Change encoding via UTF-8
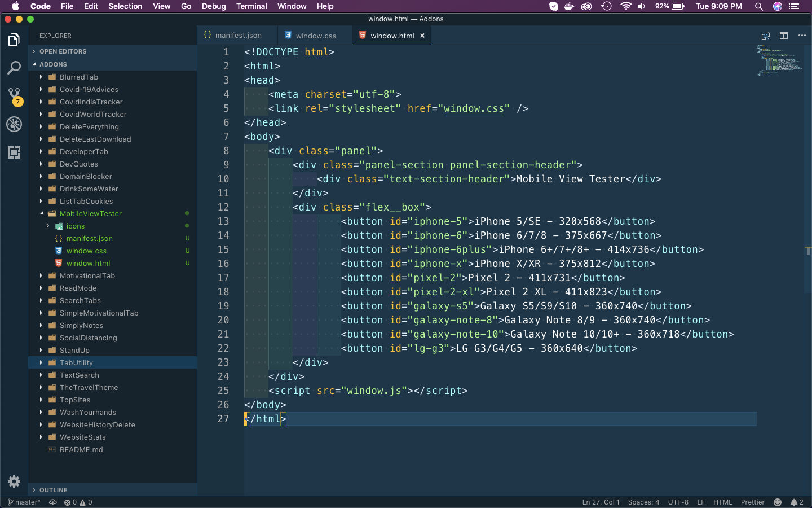812x508 pixels. (678, 502)
